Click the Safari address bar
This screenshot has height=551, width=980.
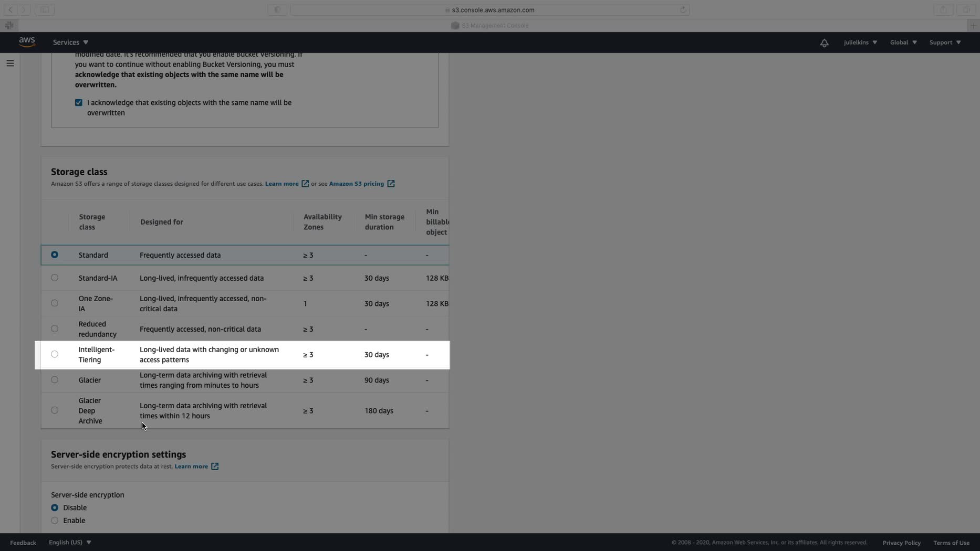[489, 9]
